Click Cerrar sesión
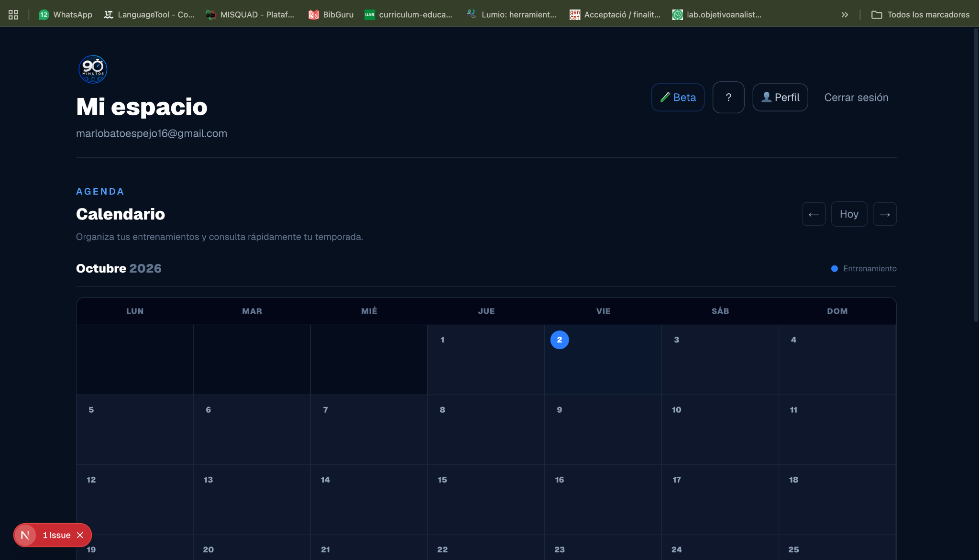 pos(856,98)
